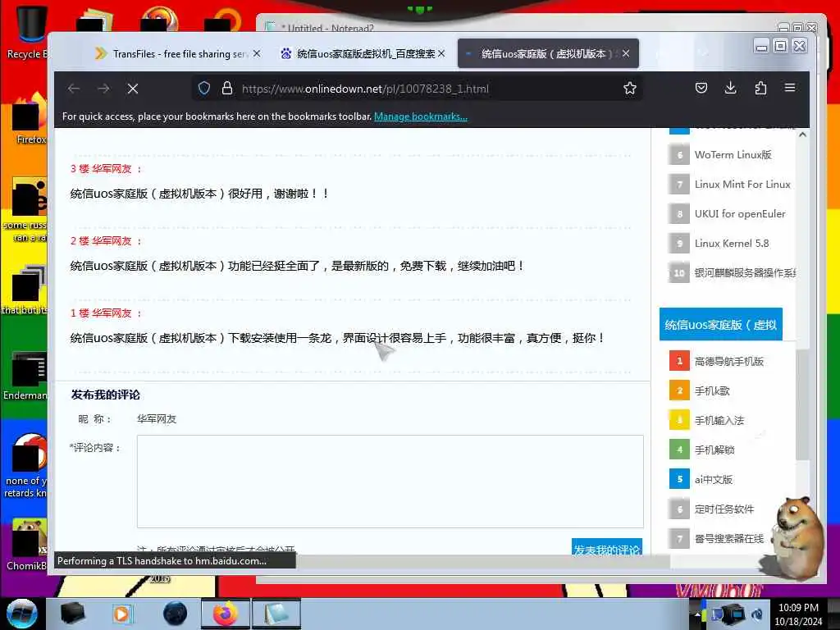Click 1 楼 华军网友 commenter name

tap(112, 313)
